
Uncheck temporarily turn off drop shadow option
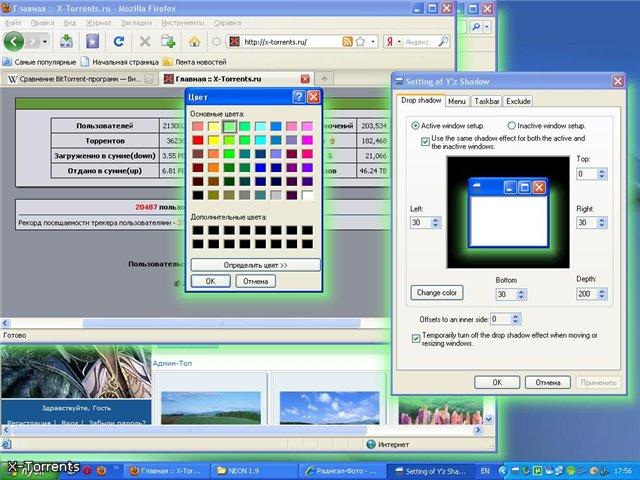(x=417, y=338)
